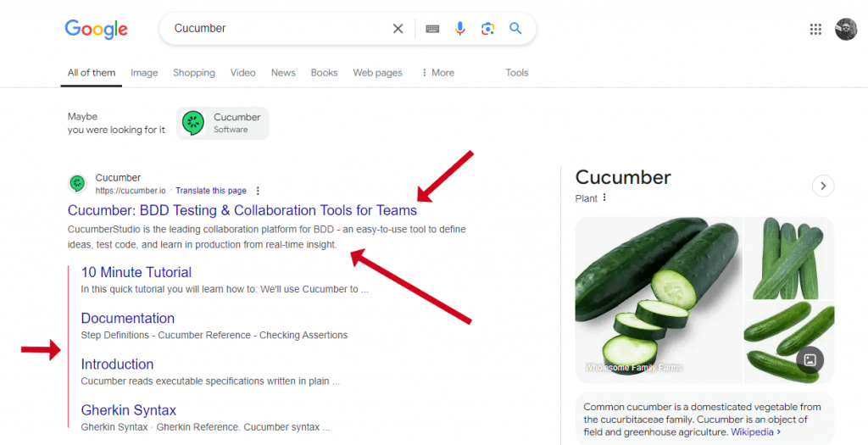Open the Gherkin Syntax sitelink
The image size is (868, 445).
(x=129, y=410)
